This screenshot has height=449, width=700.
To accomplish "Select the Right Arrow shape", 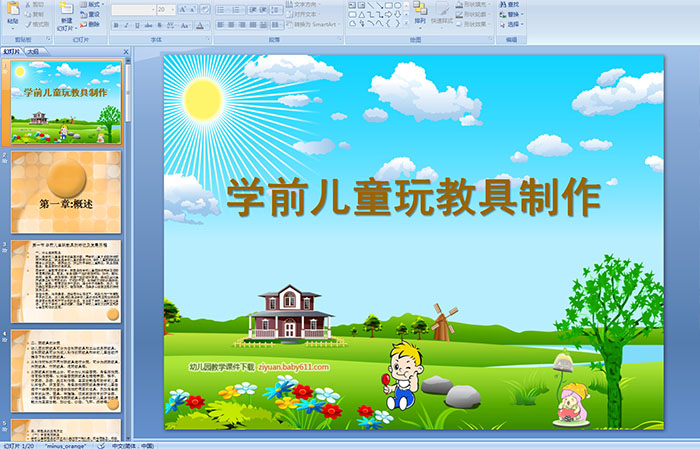I will click(x=389, y=15).
